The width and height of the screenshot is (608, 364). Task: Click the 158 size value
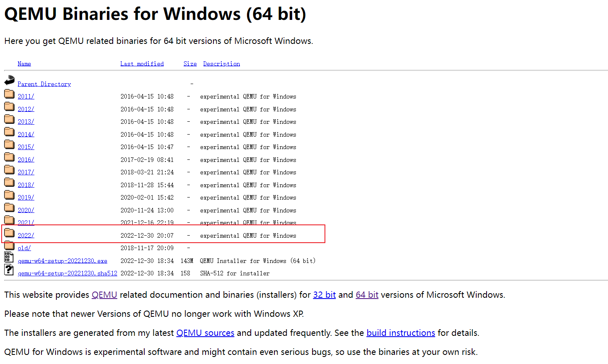185,273
